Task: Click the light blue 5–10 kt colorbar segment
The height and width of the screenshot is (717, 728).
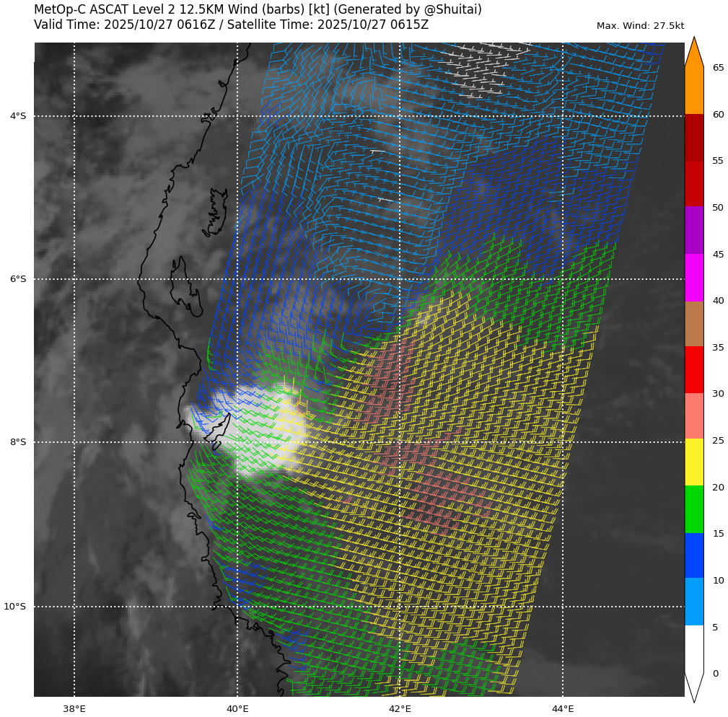Action: pyautogui.click(x=693, y=602)
